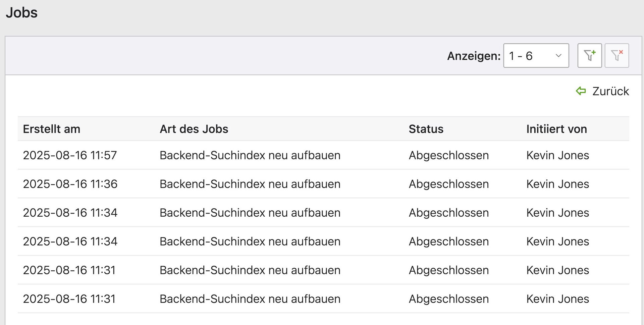The image size is (644, 325).
Task: Click Kevin Jones in the 11:36 row
Action: (557, 184)
